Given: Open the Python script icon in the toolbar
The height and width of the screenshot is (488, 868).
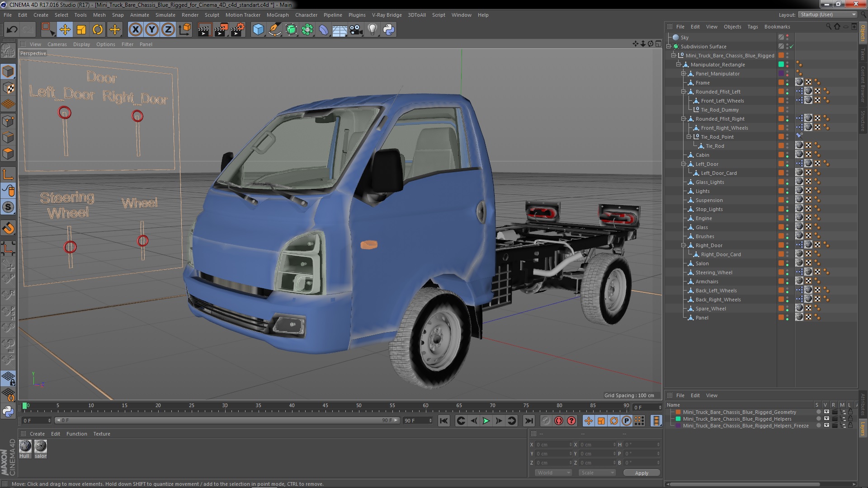Looking at the screenshot, I should (x=389, y=30).
